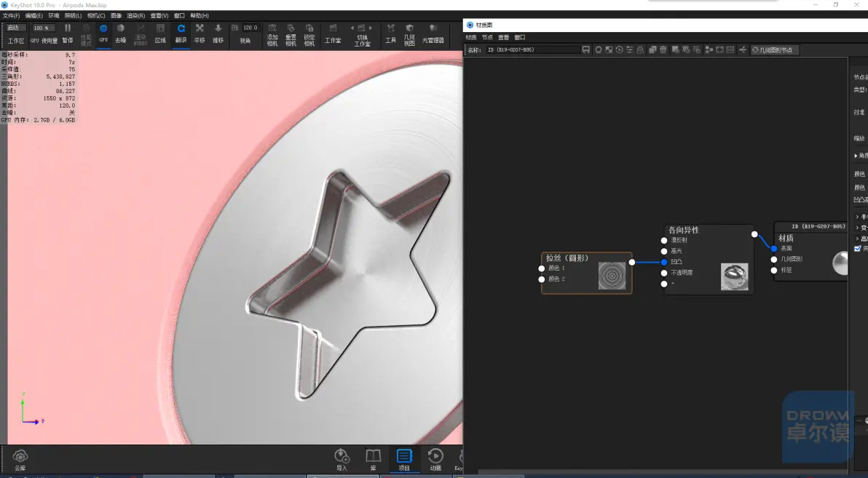Select the 平移 pan camera tool
The image size is (868, 478).
point(200,33)
